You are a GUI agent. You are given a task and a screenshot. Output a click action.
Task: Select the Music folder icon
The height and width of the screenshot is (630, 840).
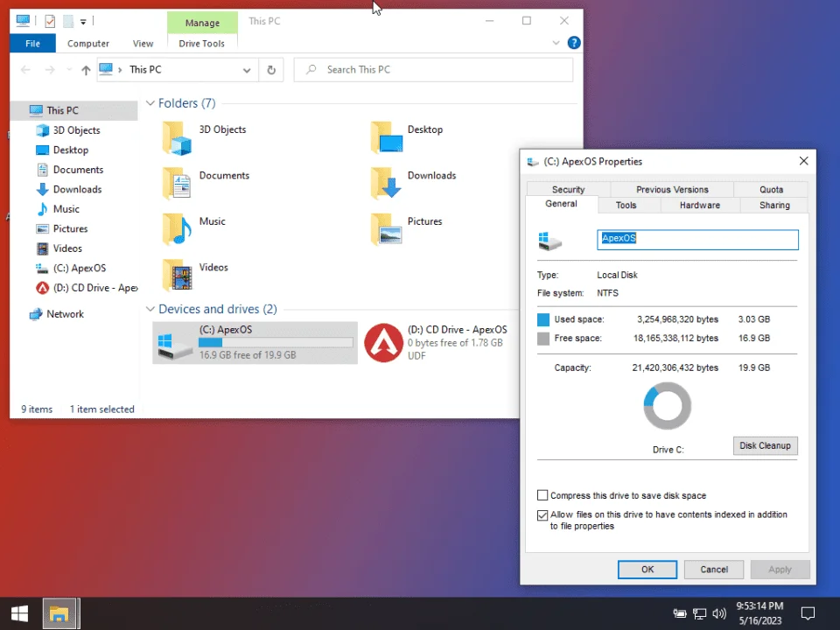[178, 229]
